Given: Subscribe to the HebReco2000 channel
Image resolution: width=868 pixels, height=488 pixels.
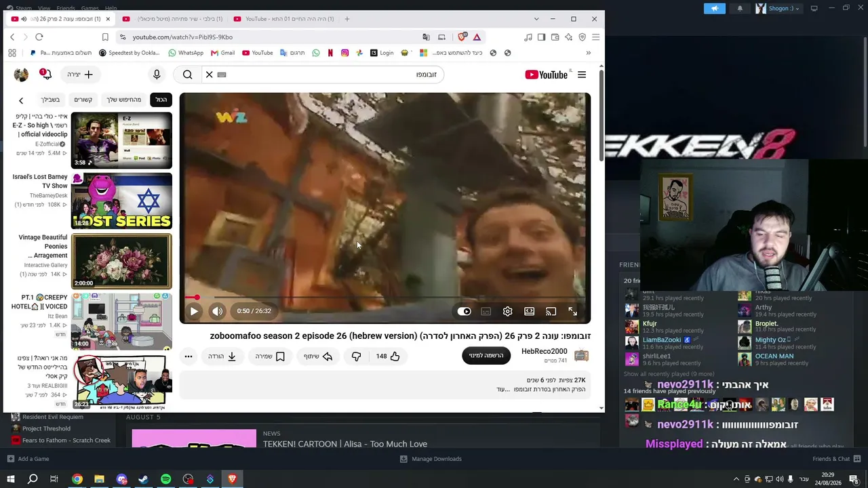Looking at the screenshot, I should click(486, 356).
